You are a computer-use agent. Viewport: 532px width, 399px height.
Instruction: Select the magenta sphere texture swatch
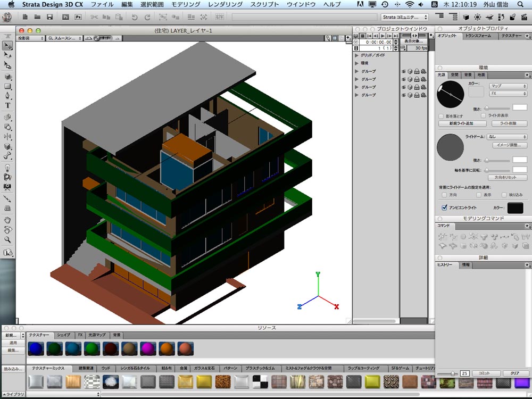click(x=148, y=349)
